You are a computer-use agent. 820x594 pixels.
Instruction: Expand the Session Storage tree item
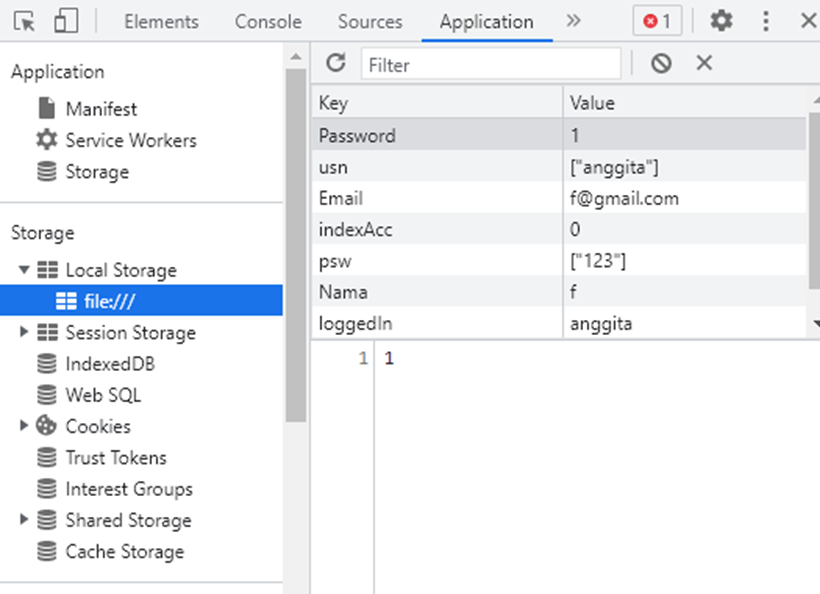pyautogui.click(x=26, y=332)
